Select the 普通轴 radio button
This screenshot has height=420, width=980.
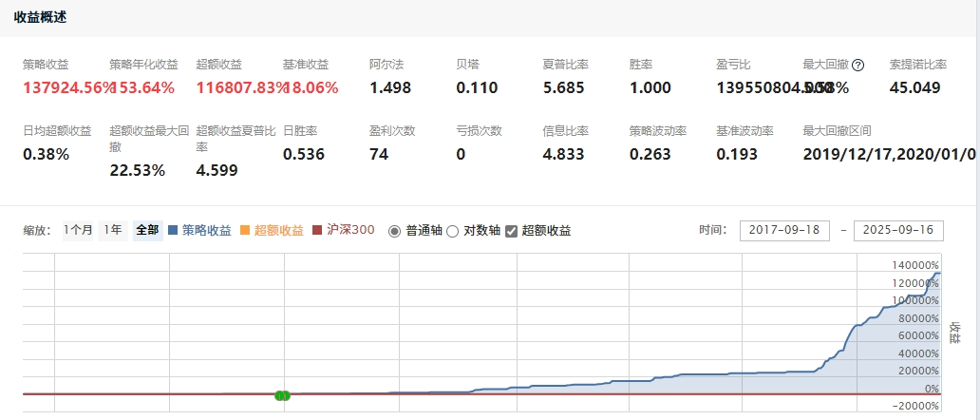coord(394,231)
